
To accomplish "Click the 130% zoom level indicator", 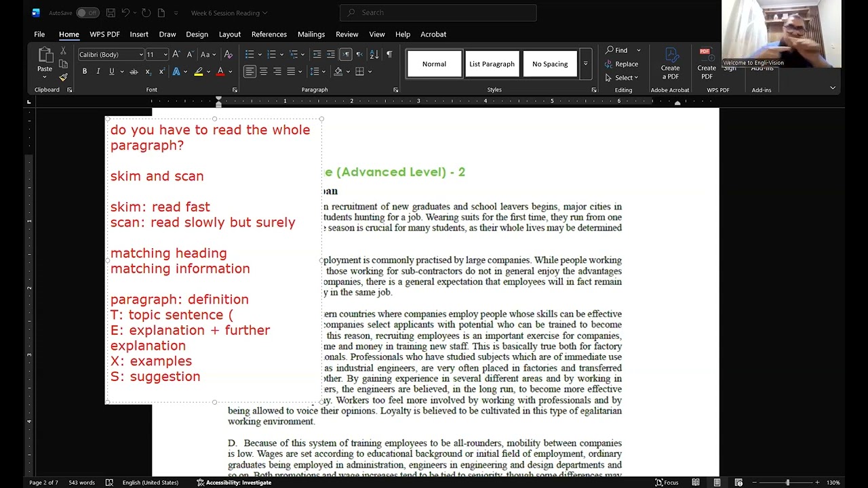I will coord(833,483).
